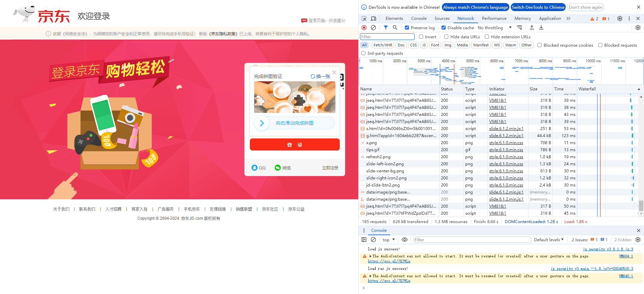The width and height of the screenshot is (644, 294).
Task: Open console context top dropdown
Action: coord(389,240)
